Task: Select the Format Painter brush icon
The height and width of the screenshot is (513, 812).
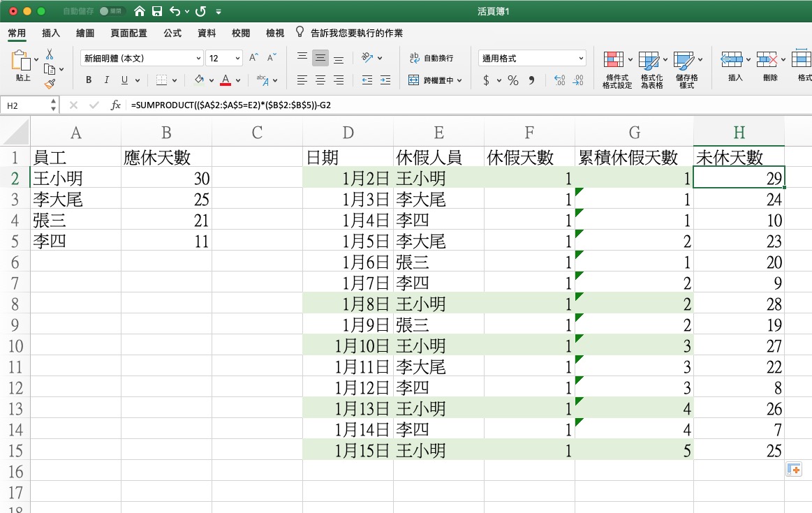Action: pos(50,84)
